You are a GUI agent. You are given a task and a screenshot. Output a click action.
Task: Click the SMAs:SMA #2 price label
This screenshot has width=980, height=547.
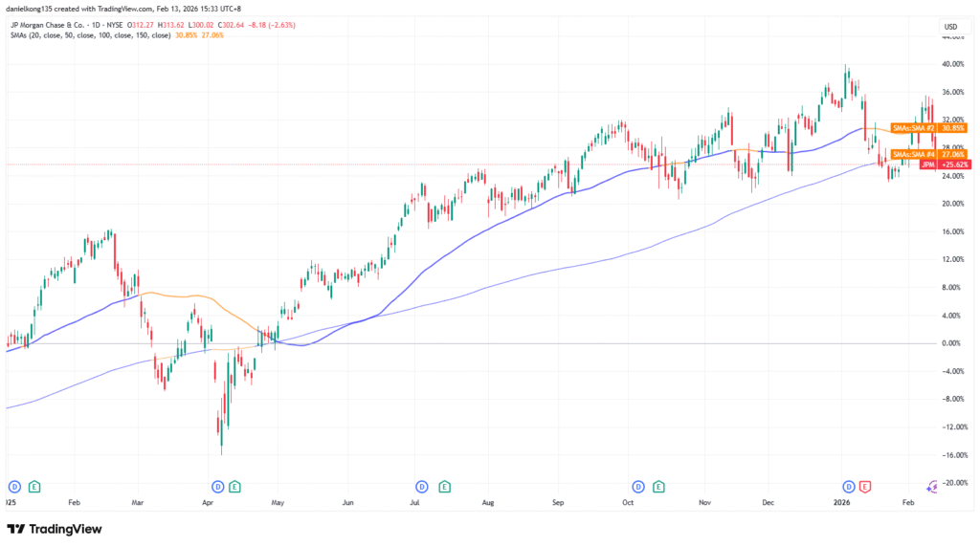913,127
